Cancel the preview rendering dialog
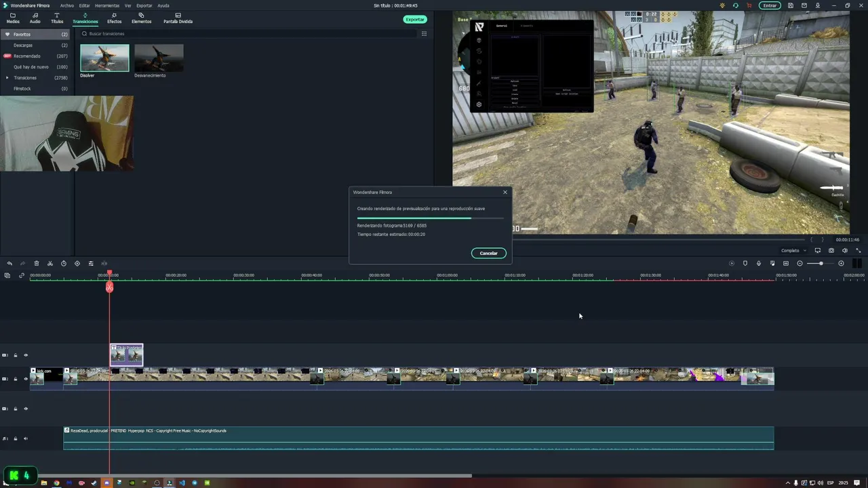Viewport: 868px width, 488px height. point(489,253)
